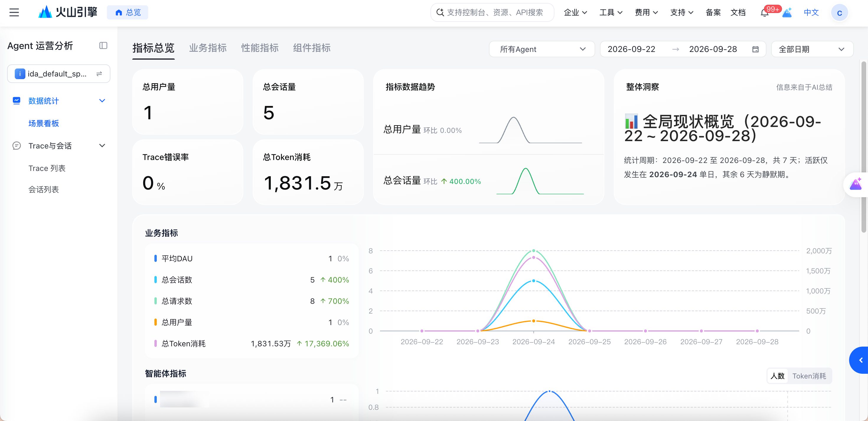The image size is (868, 421).
Task: Switch to 性能指标 tab
Action: click(260, 48)
